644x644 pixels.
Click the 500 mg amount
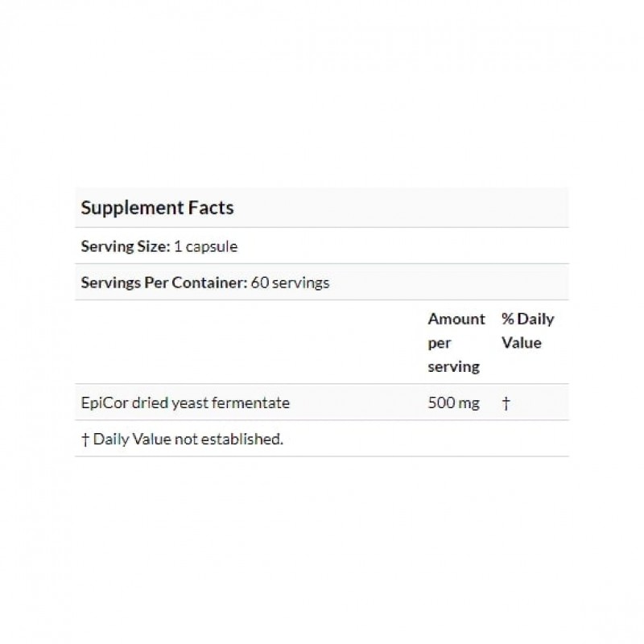pos(453,403)
